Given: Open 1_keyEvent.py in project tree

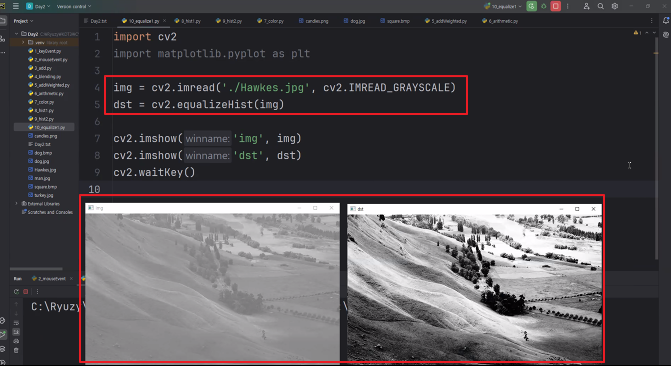Looking at the screenshot, I should tap(45, 51).
